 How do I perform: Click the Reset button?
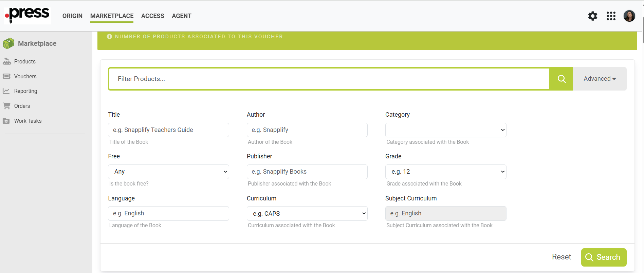click(x=562, y=257)
